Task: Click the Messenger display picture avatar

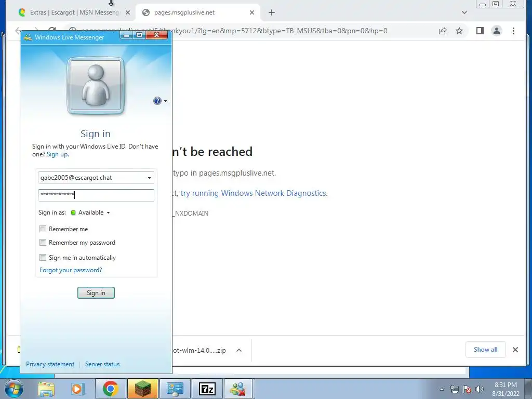Action: [x=96, y=86]
